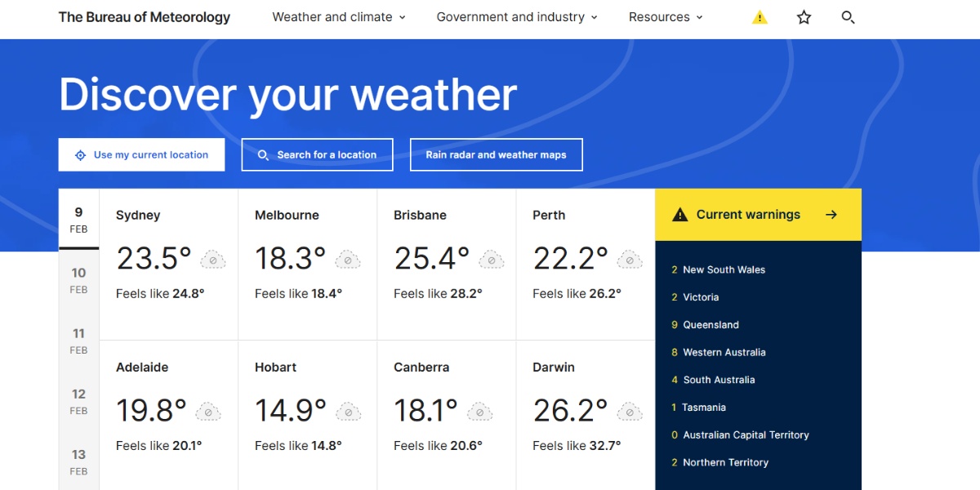
Task: Click the arrow beside Current warnings
Action: tap(831, 215)
